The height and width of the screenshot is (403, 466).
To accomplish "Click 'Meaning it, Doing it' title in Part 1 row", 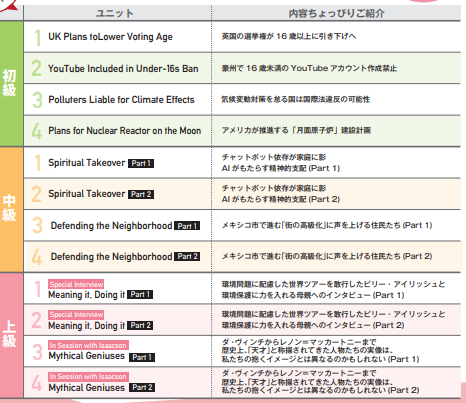I will click(x=87, y=295).
